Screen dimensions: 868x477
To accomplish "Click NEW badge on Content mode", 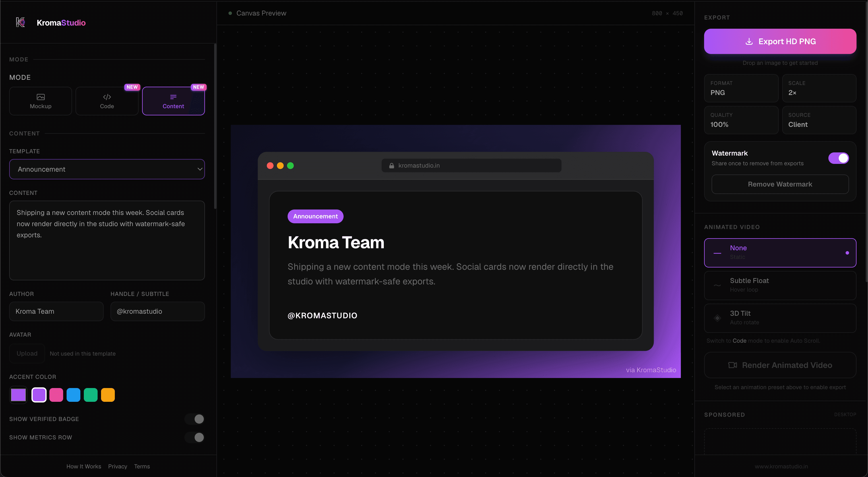I will pyautogui.click(x=198, y=87).
